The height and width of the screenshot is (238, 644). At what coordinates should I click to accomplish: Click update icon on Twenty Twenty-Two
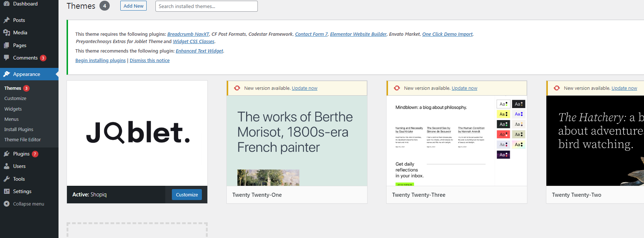(557, 88)
